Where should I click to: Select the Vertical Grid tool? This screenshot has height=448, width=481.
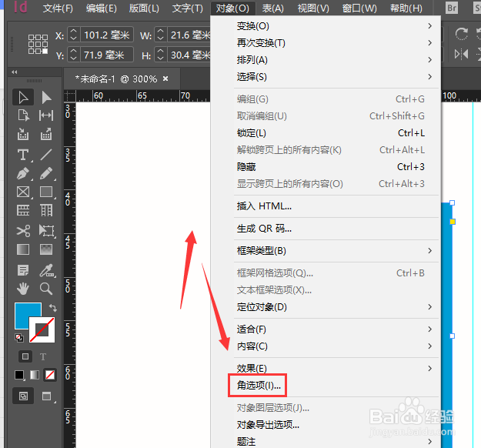pos(46,210)
